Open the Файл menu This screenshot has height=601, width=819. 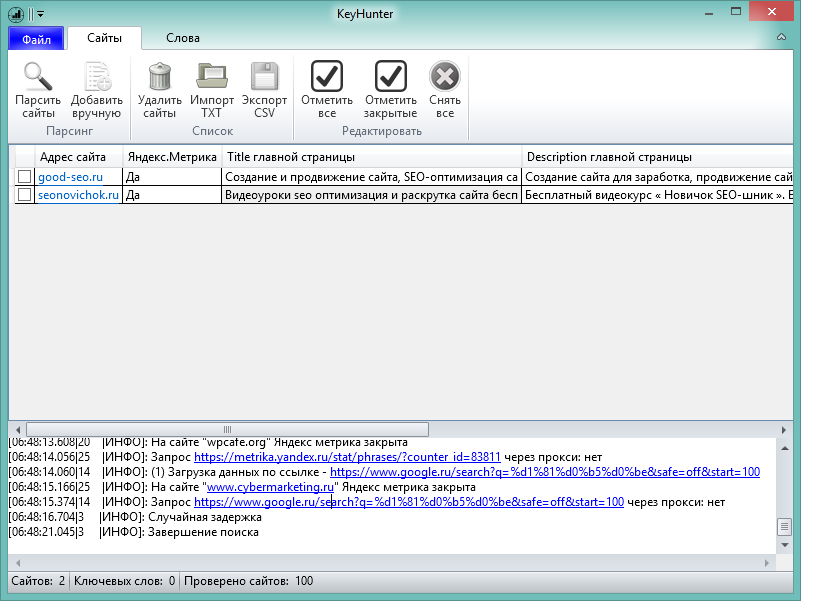pos(36,38)
